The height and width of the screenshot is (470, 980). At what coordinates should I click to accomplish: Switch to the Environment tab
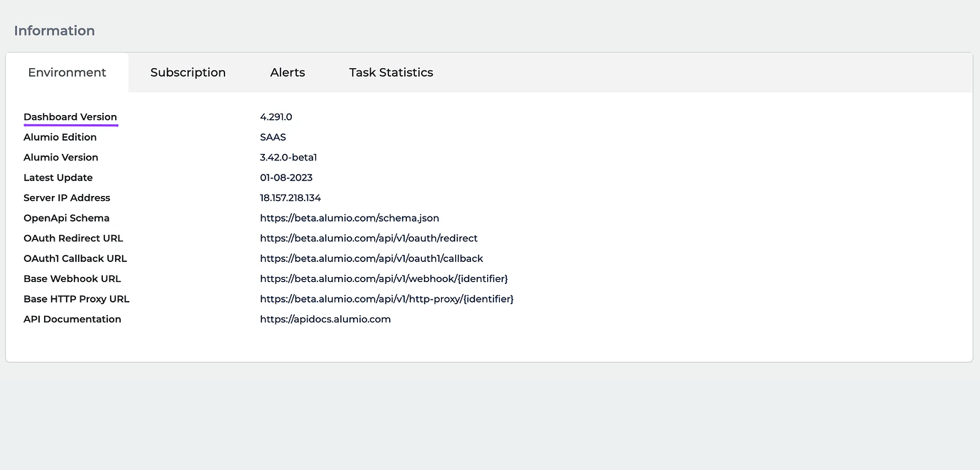[67, 72]
